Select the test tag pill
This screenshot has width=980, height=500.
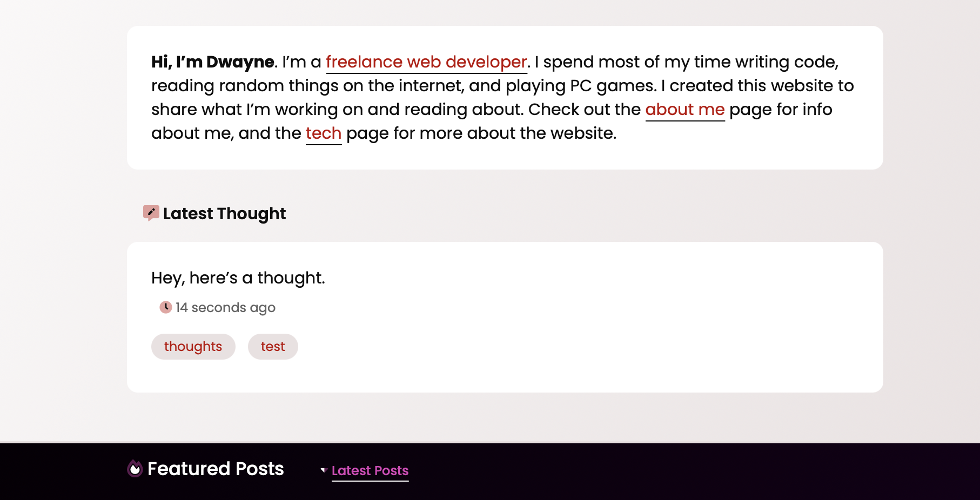tap(273, 347)
